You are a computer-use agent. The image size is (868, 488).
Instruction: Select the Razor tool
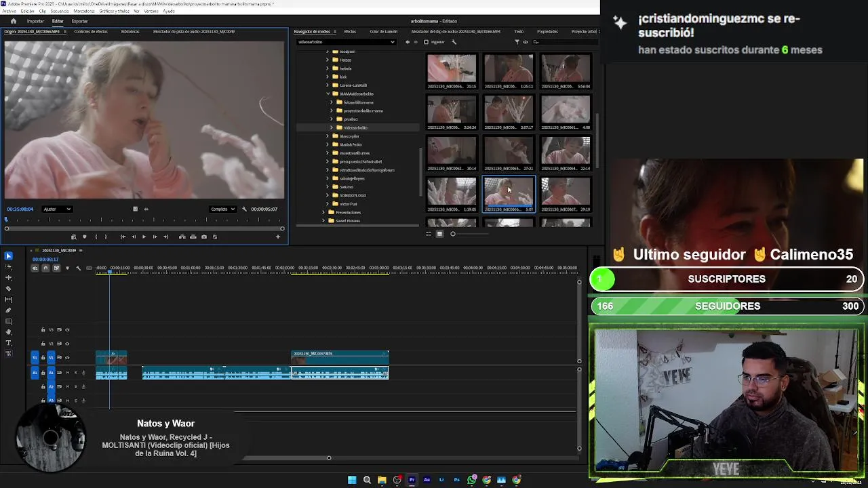click(x=8, y=289)
